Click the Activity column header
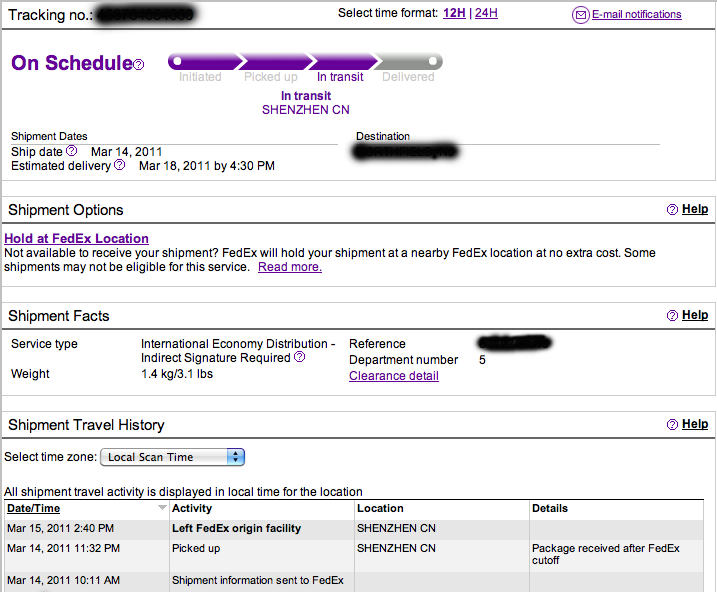The height and width of the screenshot is (592, 717). tap(192, 508)
